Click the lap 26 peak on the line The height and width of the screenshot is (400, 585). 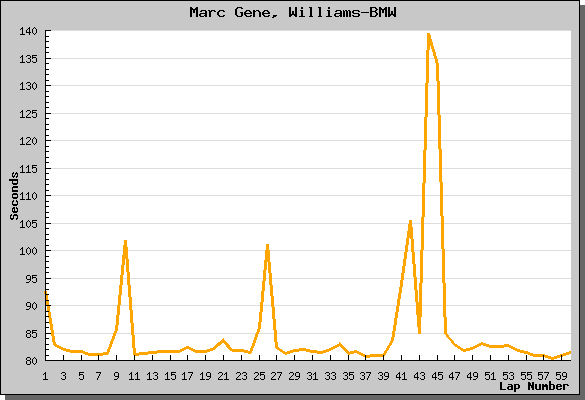[268, 246]
